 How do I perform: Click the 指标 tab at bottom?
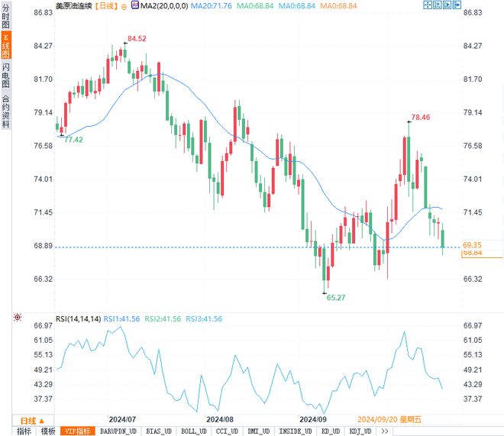pyautogui.click(x=24, y=431)
